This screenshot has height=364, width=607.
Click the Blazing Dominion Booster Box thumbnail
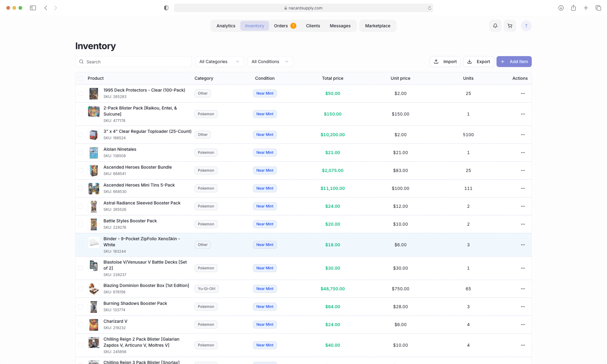click(x=94, y=289)
